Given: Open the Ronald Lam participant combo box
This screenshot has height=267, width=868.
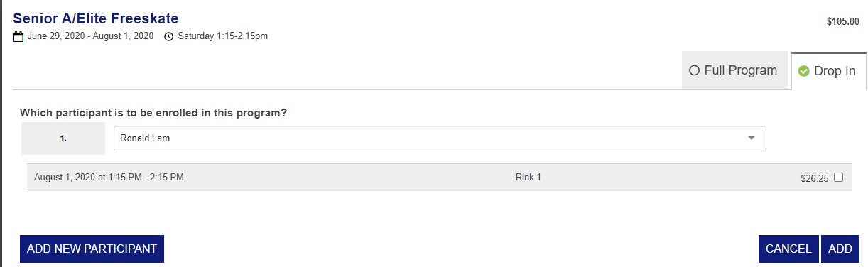Looking at the screenshot, I should (440, 138).
